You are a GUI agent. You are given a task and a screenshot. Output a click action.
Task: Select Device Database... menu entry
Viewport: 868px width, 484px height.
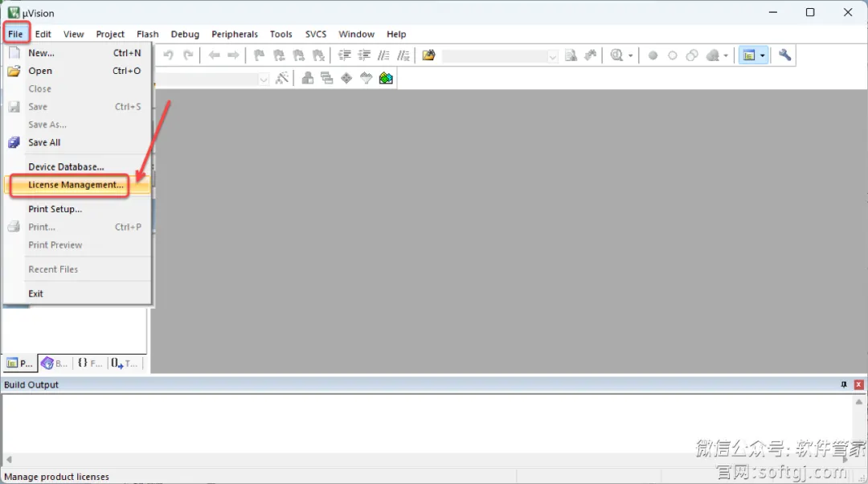coord(77,166)
